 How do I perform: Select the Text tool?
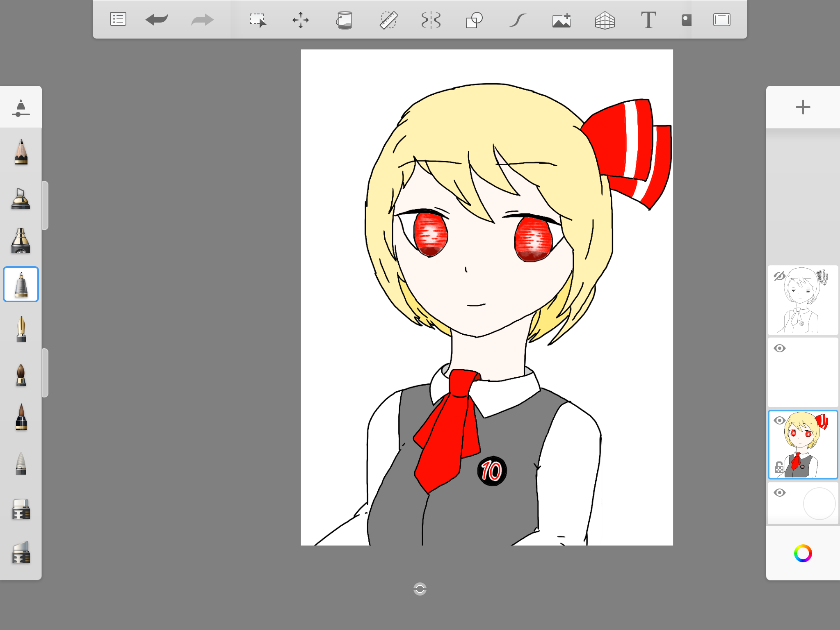click(x=648, y=20)
